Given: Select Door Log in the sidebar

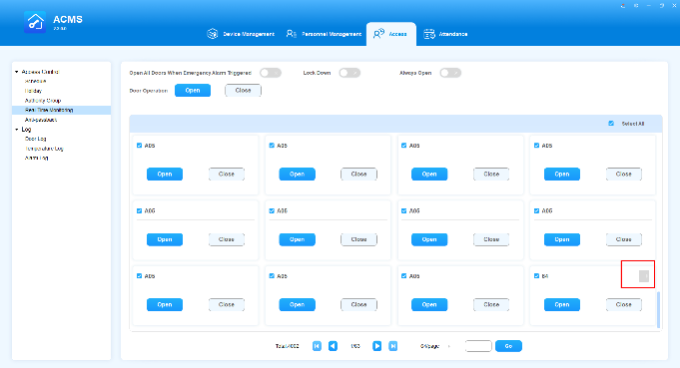Looking at the screenshot, I should (36, 139).
